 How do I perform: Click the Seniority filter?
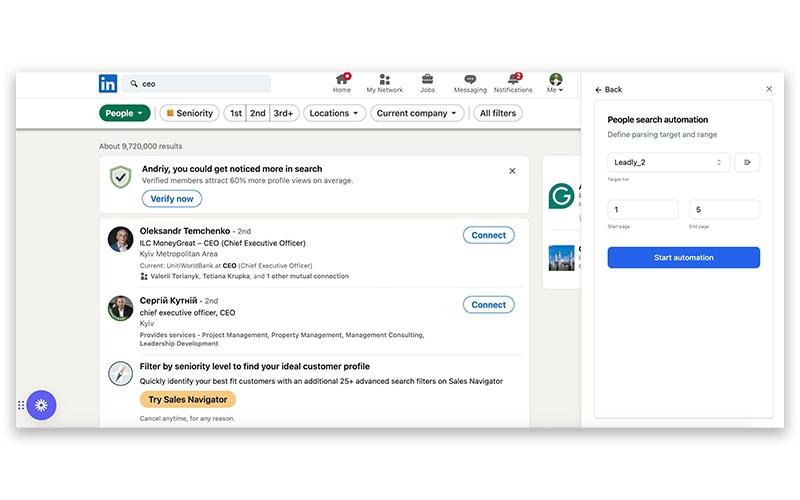[189, 113]
